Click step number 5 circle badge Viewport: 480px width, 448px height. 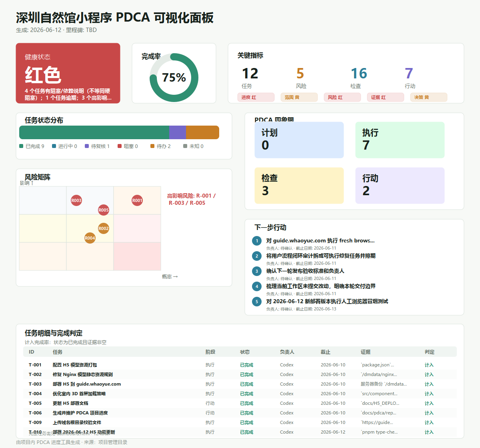(257, 302)
